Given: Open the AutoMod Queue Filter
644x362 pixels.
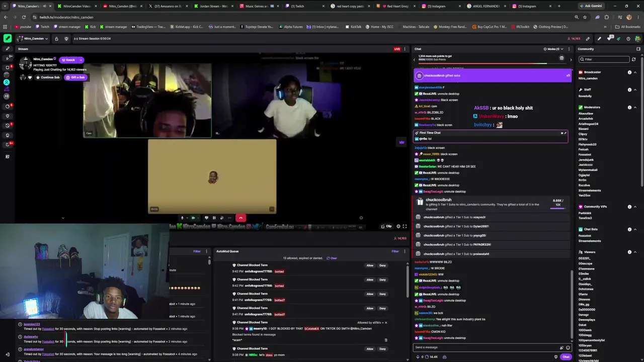Looking at the screenshot, I should point(395,251).
